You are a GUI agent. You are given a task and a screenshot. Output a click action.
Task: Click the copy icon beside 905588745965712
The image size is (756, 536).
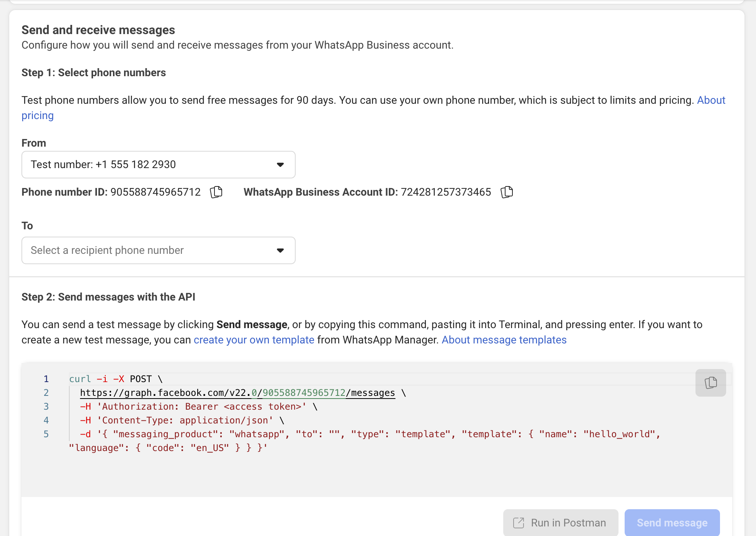click(x=216, y=192)
